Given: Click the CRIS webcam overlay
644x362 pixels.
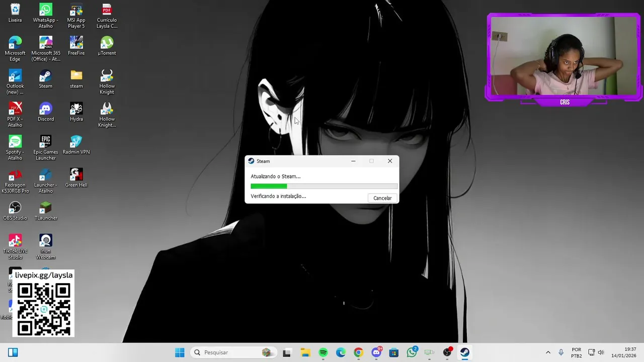Looking at the screenshot, I should pyautogui.click(x=564, y=59).
